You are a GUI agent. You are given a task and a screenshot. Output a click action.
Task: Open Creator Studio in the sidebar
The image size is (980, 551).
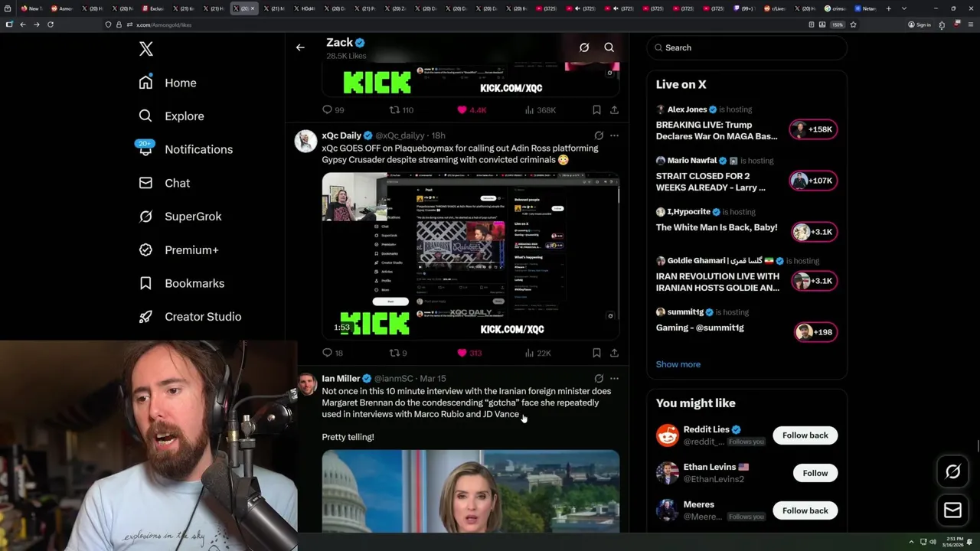pos(190,317)
